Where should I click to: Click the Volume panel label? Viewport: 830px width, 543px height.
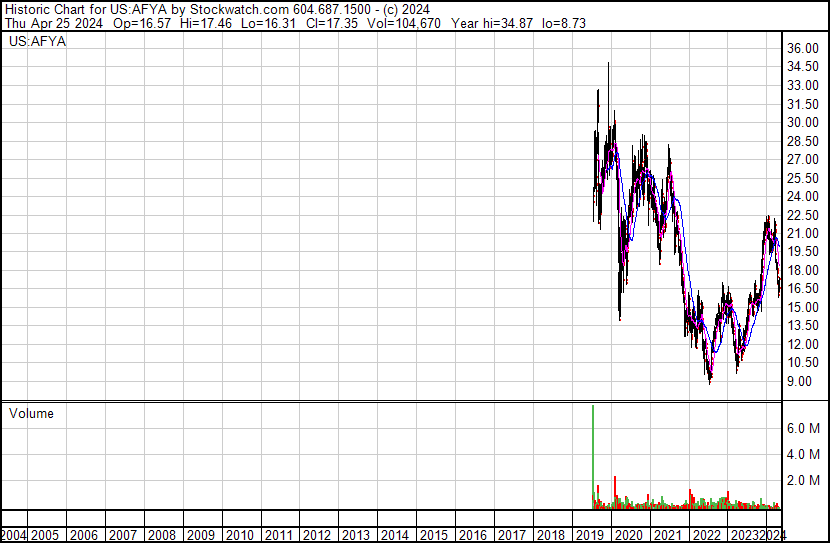tap(31, 413)
